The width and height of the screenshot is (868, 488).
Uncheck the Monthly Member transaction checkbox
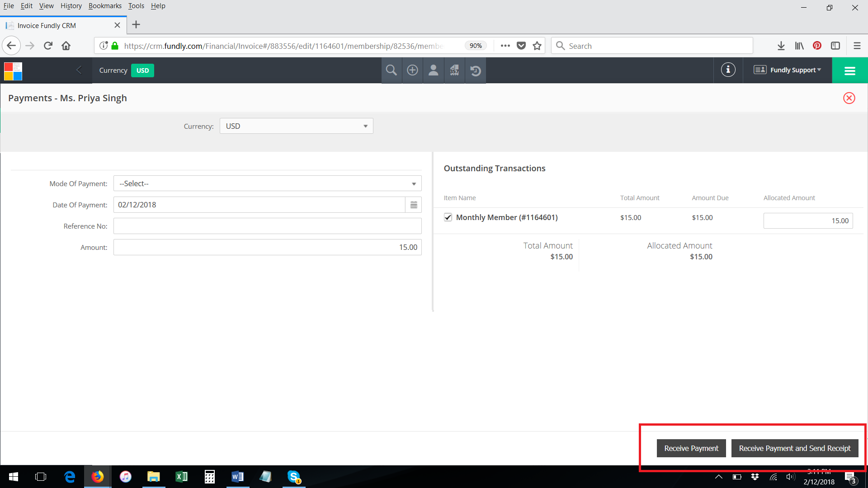click(x=448, y=217)
